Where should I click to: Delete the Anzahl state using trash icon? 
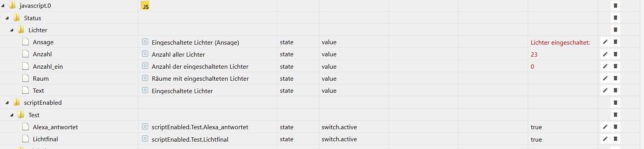coord(615,54)
